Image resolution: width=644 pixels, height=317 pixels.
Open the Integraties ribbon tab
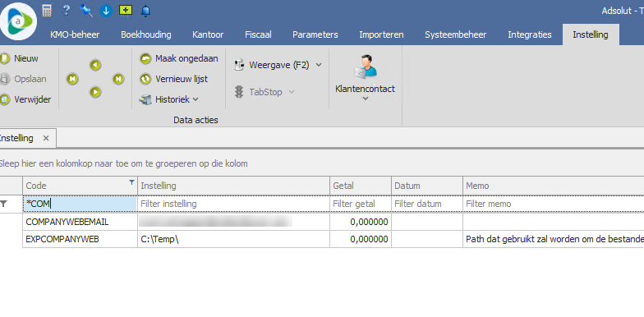point(529,34)
